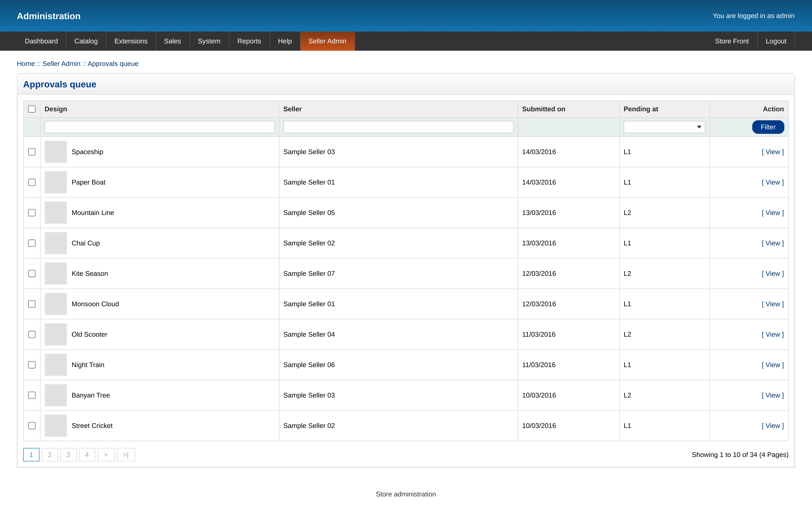Screen dimensions: 812x515
Task: Go to page 2 of results
Action: (50, 455)
